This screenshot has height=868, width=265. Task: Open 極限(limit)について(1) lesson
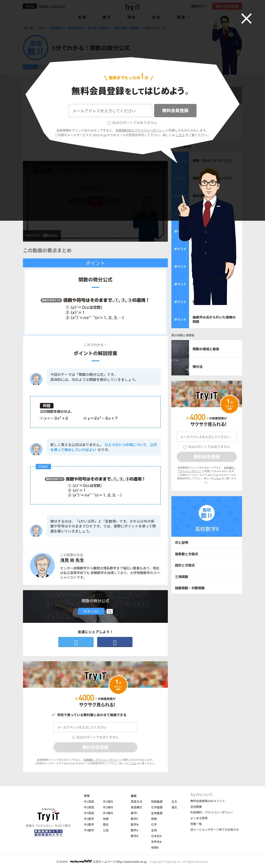tap(207, 161)
